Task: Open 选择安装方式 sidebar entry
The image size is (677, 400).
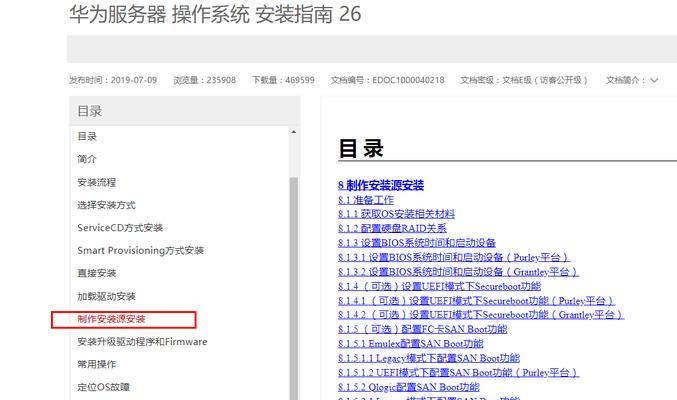Action: (106, 205)
